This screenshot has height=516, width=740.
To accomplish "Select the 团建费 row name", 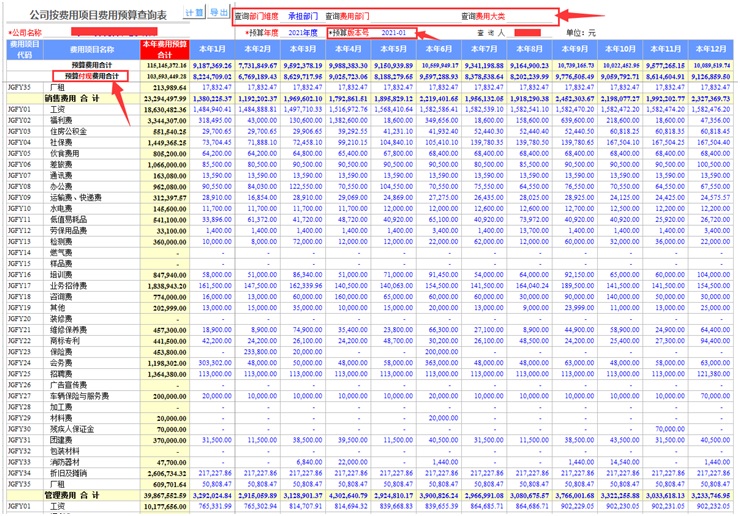I will tap(61, 440).
